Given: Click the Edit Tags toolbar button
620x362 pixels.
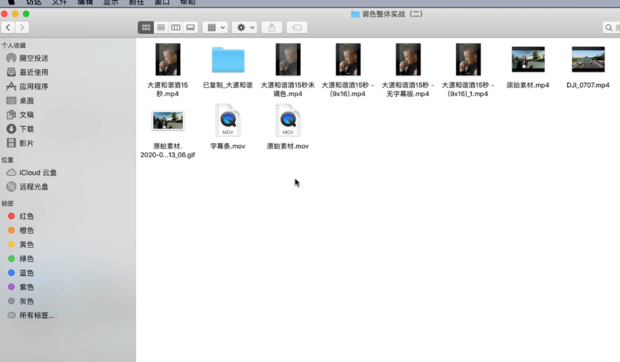Looking at the screenshot, I should (297, 27).
